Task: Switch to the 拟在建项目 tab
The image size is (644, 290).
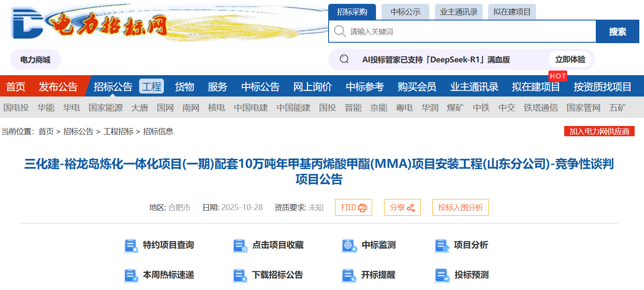Action: [512, 12]
